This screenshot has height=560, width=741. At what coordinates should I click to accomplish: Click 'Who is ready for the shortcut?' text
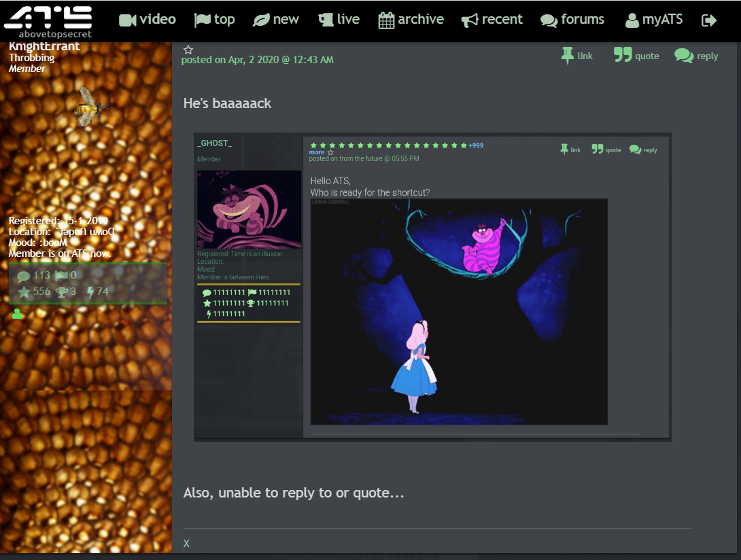coord(370,192)
